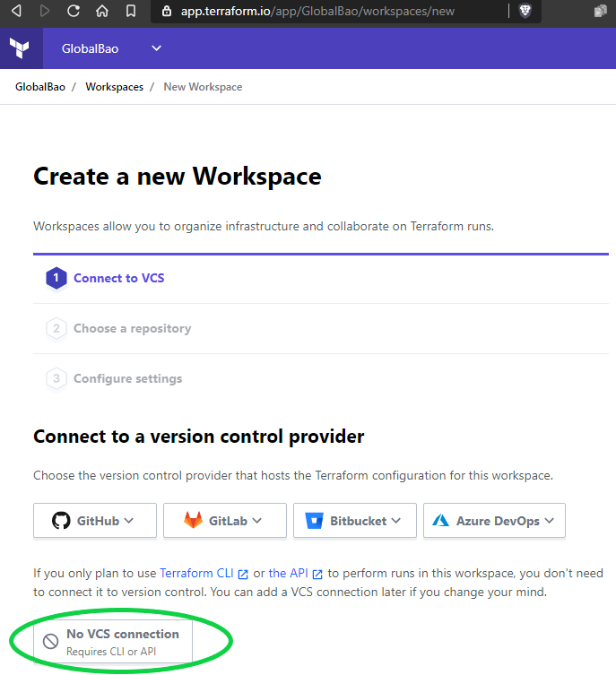Select the New Workspace breadcrumb text

[x=203, y=87]
